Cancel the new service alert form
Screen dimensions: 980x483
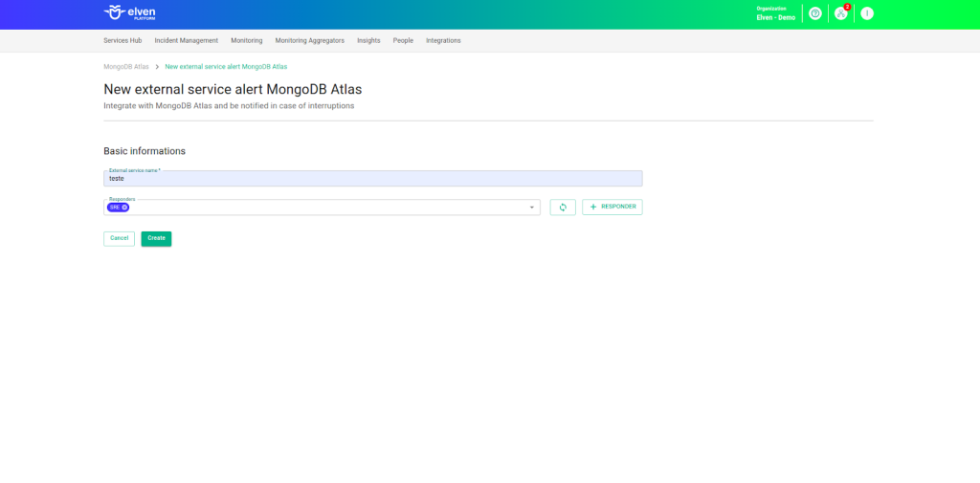(x=119, y=238)
